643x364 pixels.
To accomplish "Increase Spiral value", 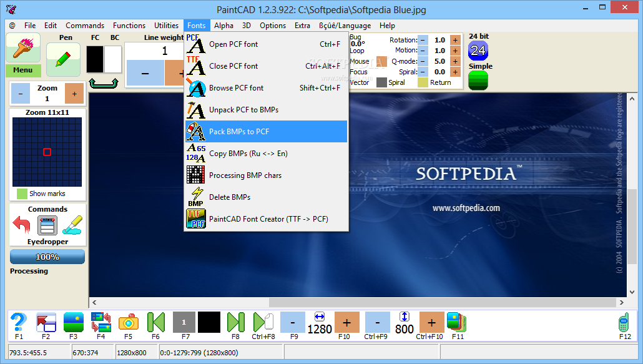I will [455, 72].
